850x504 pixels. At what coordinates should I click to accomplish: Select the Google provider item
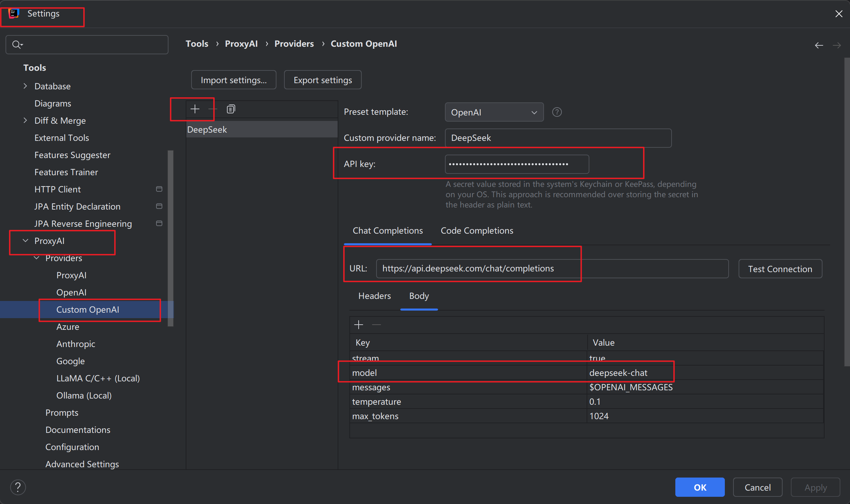(70, 361)
